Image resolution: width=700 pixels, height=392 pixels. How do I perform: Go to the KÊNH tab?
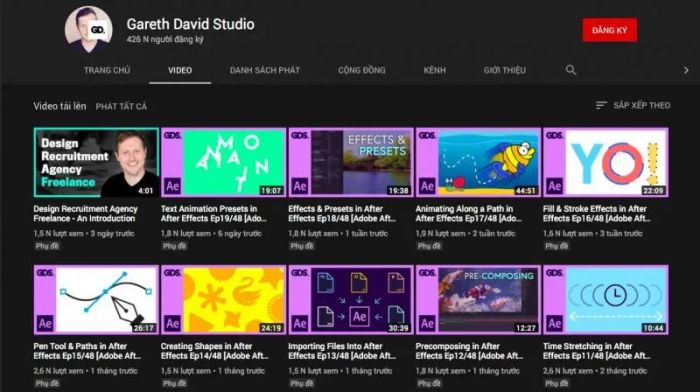434,70
